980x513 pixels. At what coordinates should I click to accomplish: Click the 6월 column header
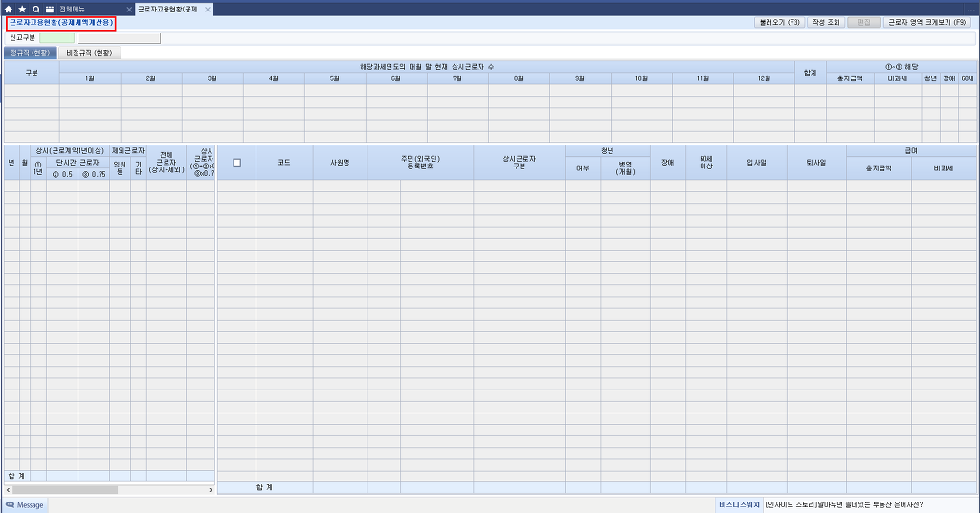396,78
